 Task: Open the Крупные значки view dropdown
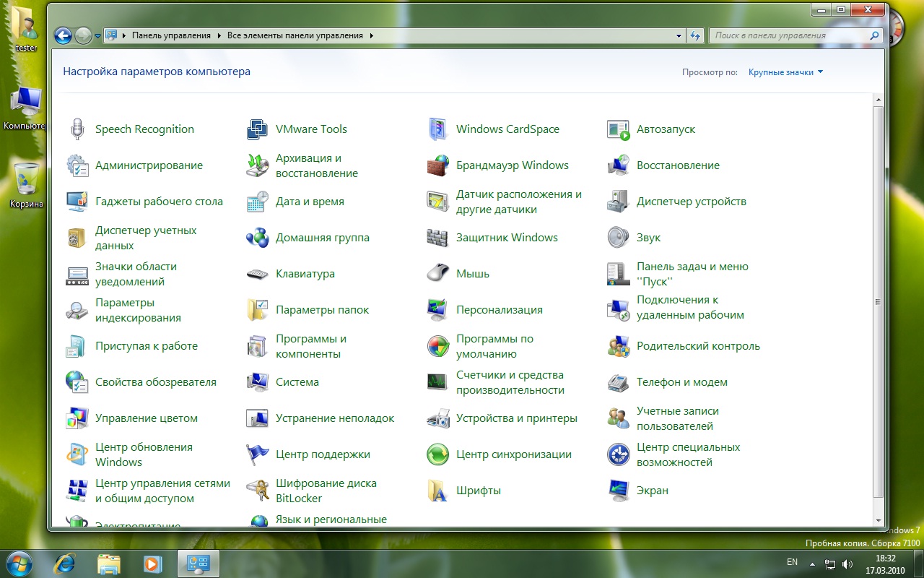[x=786, y=72]
